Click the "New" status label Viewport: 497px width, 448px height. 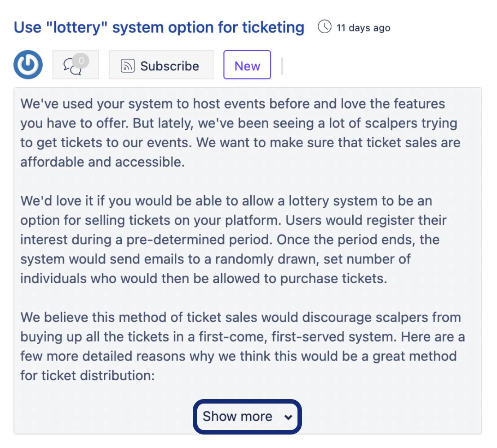[247, 66]
